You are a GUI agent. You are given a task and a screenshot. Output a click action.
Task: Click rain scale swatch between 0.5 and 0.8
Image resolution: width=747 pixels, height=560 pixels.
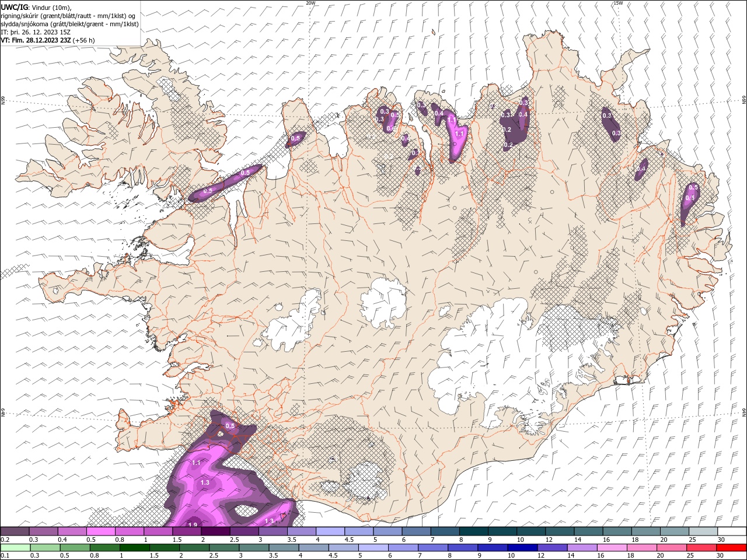point(75,548)
